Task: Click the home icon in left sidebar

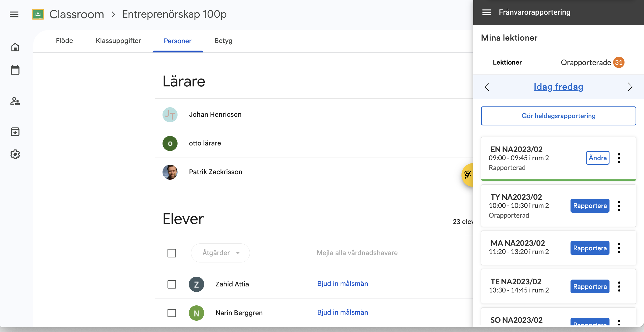Action: coord(15,47)
